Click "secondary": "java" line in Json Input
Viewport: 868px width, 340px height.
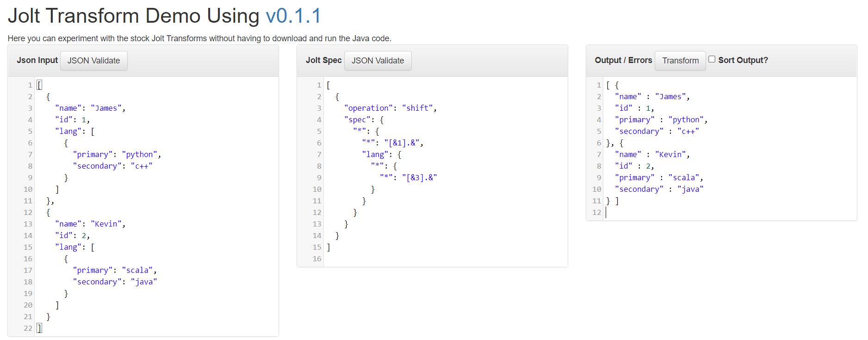click(115, 282)
